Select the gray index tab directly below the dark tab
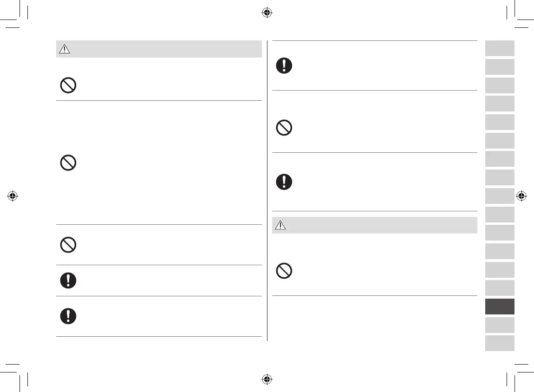The image size is (534, 392). point(500,325)
